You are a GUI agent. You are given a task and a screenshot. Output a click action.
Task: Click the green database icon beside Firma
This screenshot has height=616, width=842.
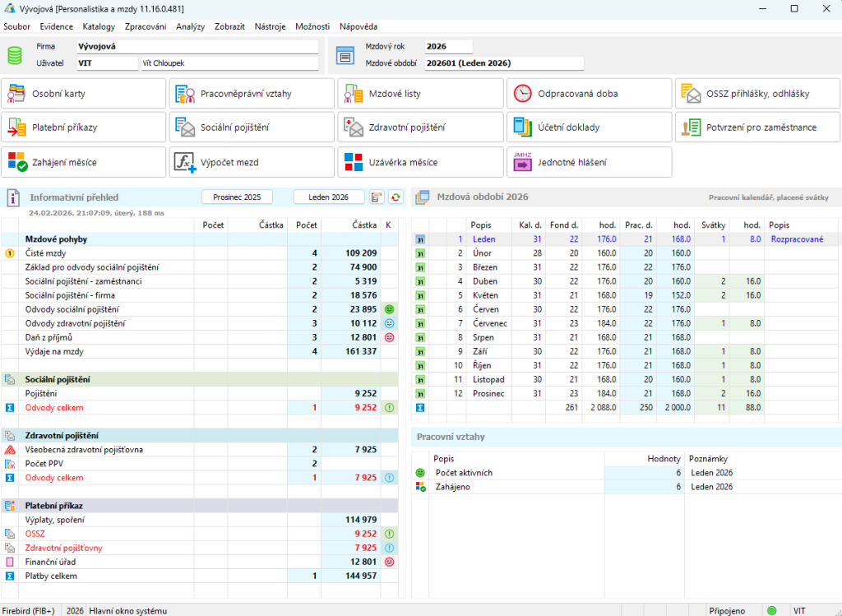(x=15, y=55)
